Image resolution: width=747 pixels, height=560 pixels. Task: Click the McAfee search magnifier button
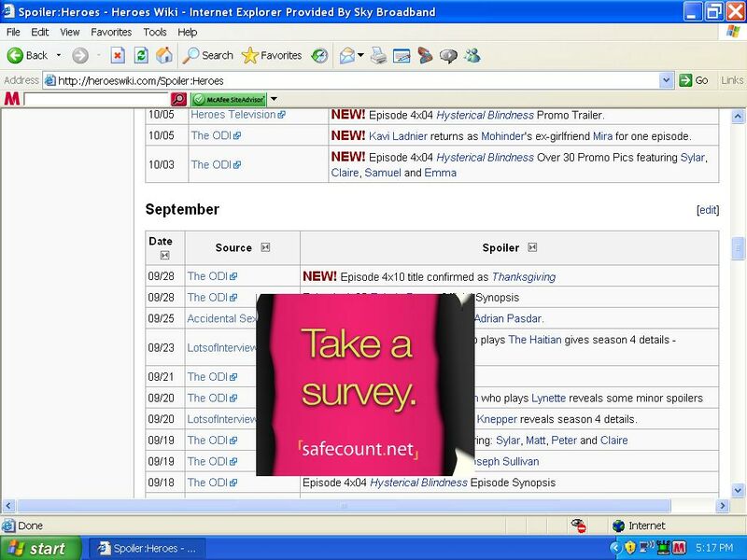coord(178,99)
